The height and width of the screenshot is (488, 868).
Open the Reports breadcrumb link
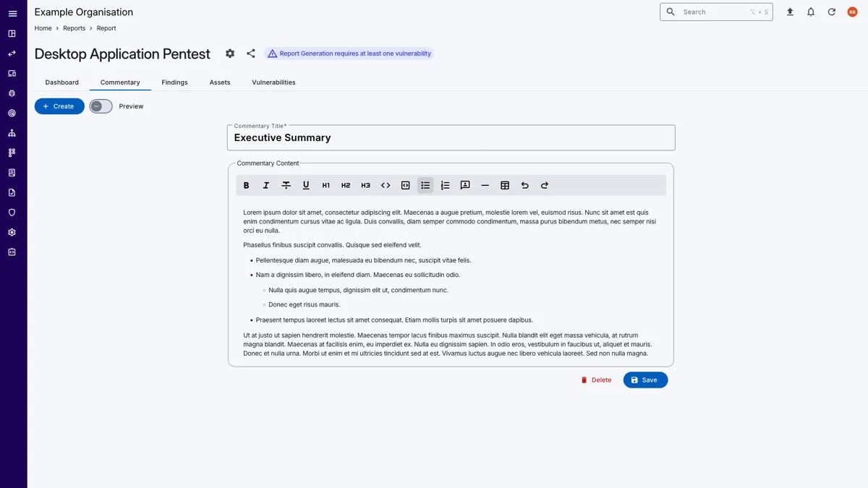(74, 28)
